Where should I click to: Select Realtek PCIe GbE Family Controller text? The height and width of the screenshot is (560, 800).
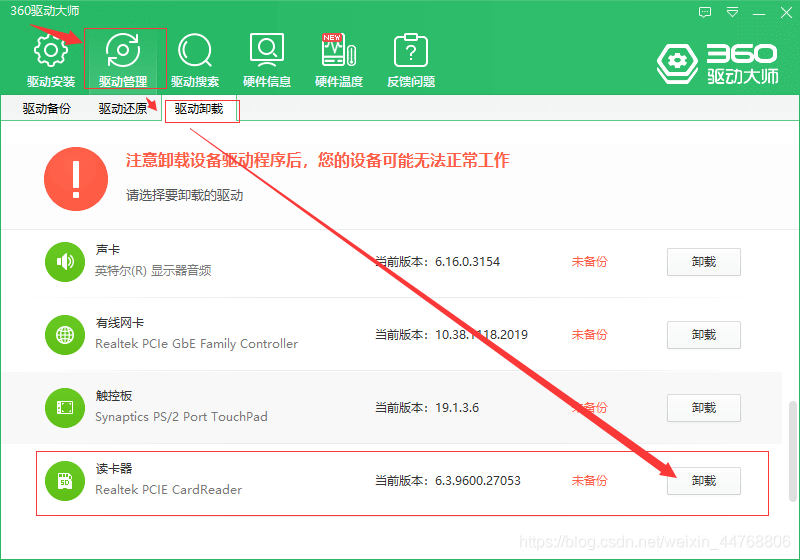tap(196, 344)
